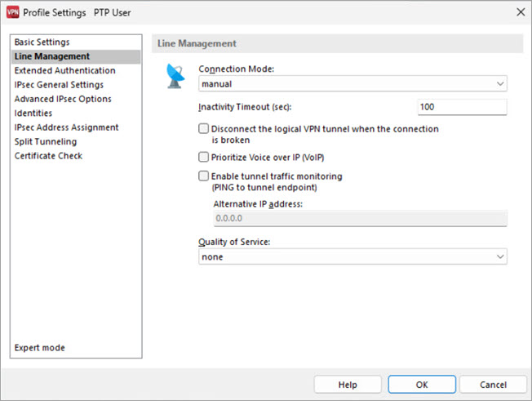Click the Expert mode link

[x=40, y=348]
